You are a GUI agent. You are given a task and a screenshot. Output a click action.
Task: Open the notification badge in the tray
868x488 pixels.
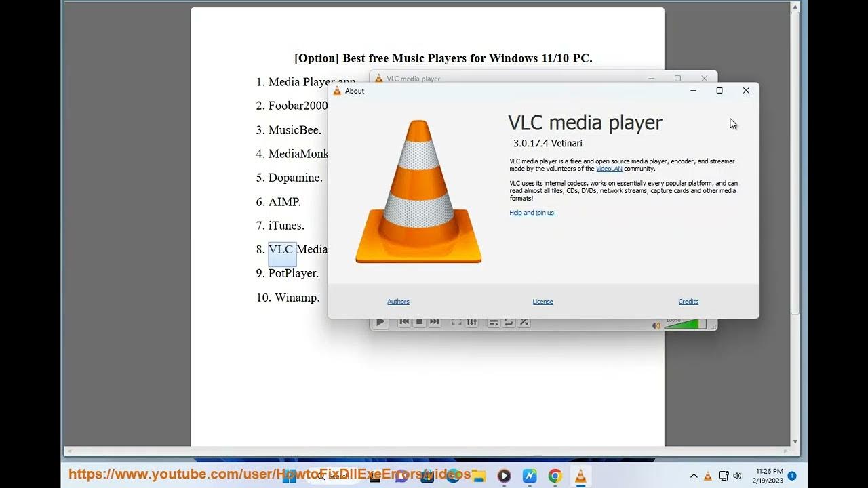[x=792, y=476]
